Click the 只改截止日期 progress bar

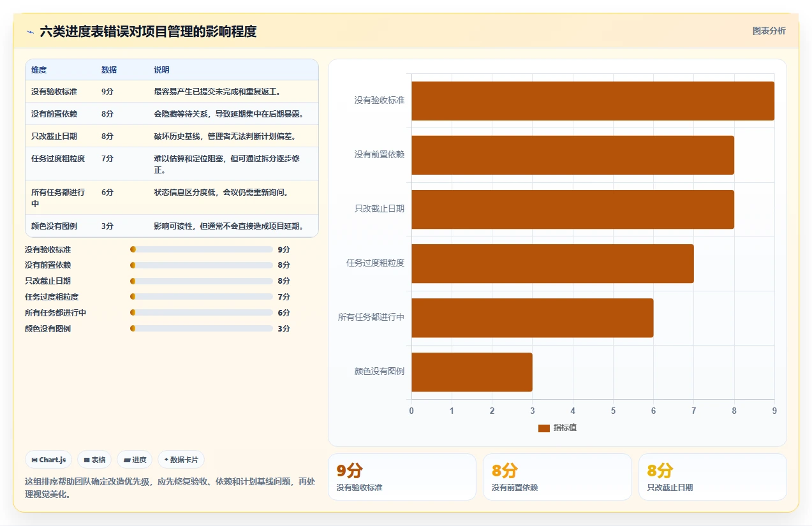(x=202, y=281)
